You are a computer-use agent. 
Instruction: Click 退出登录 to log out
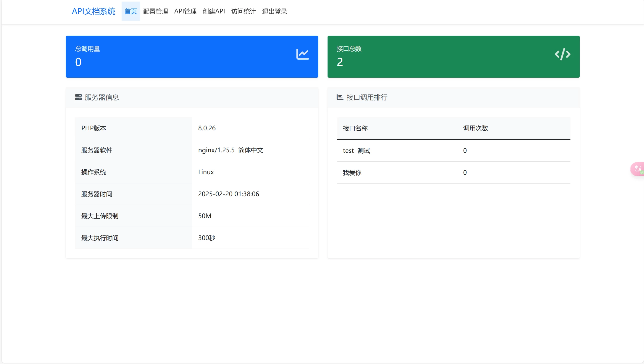pos(274,11)
